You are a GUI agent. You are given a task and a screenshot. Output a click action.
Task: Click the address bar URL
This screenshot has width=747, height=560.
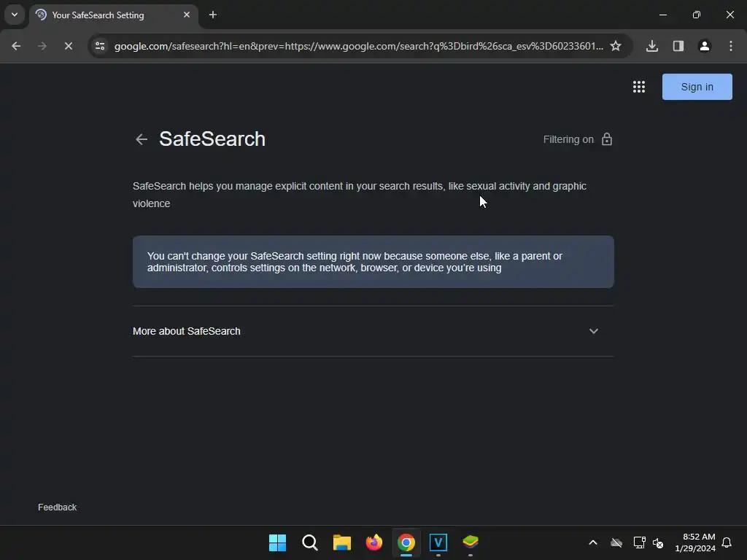tap(358, 46)
